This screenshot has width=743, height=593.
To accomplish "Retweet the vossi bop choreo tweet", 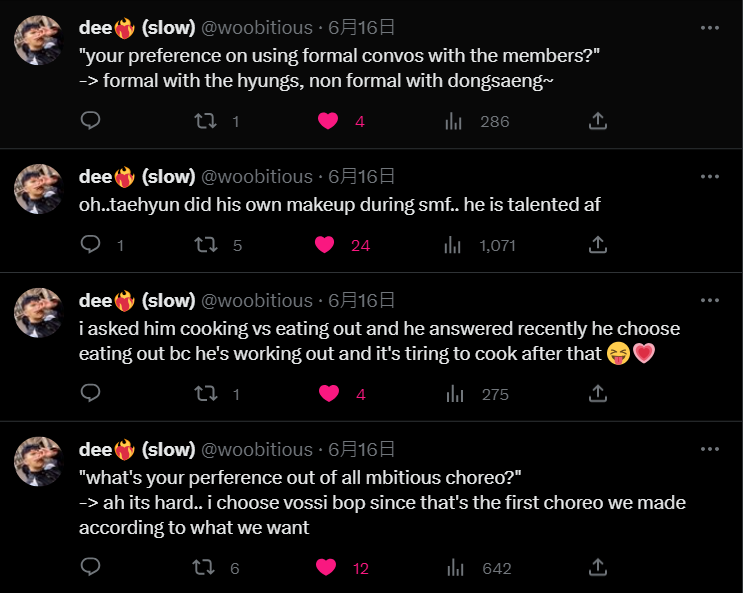I will (204, 567).
